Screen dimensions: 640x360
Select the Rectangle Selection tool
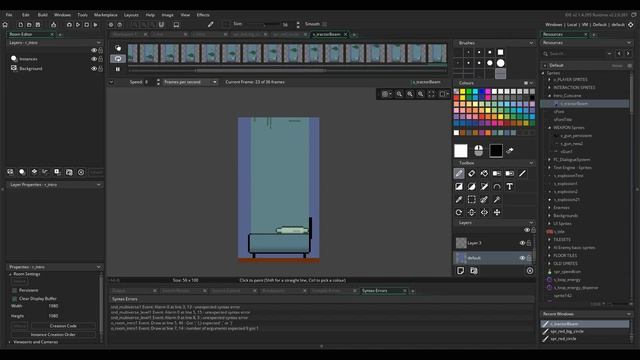coord(471,200)
